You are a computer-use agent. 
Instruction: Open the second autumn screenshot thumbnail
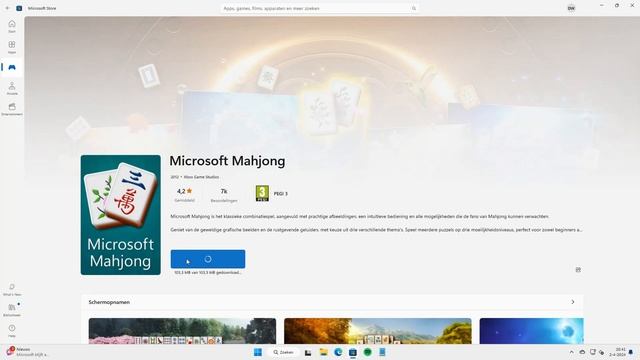pos(378,331)
